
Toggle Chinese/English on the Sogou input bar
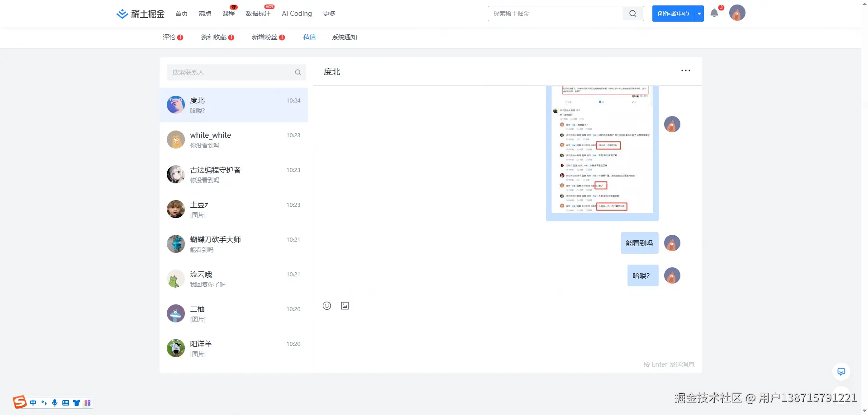click(x=33, y=402)
